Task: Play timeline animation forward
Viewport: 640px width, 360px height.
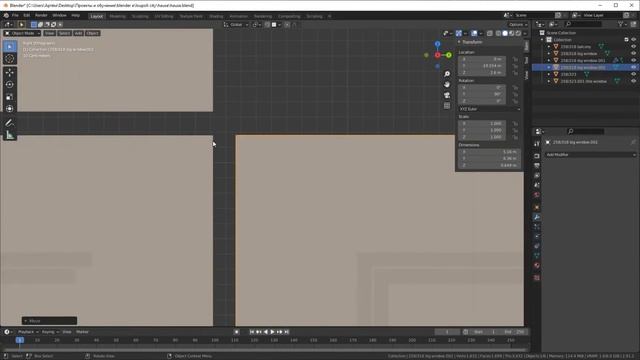Action: coord(272,332)
